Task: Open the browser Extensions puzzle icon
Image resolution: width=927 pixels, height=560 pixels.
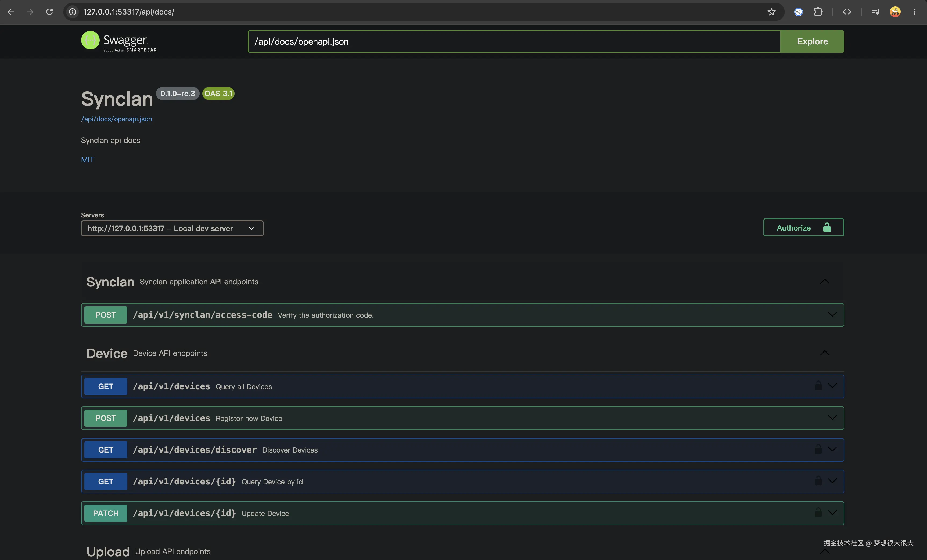Action: click(818, 12)
